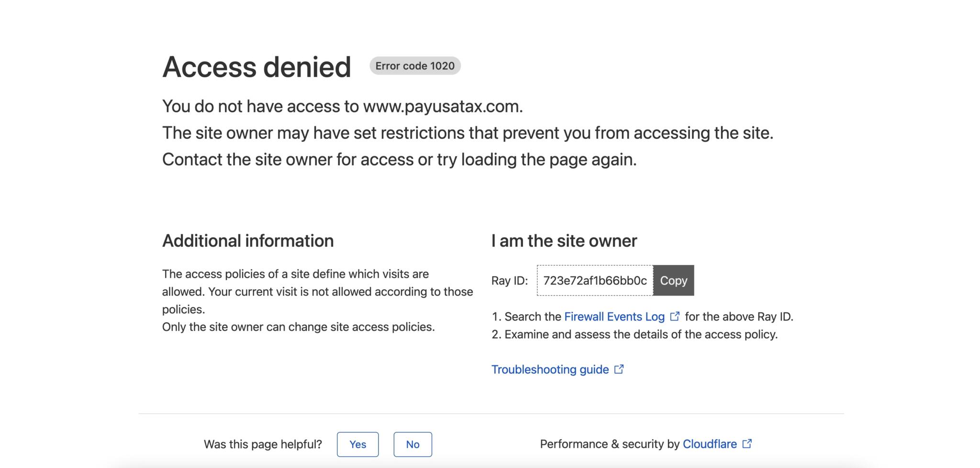Image resolution: width=980 pixels, height=468 pixels.
Task: Open the Troubleshooting guide link
Action: [x=550, y=369]
